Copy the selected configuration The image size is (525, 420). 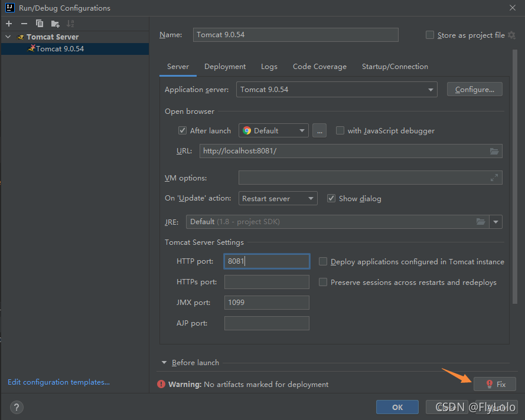tap(40, 24)
